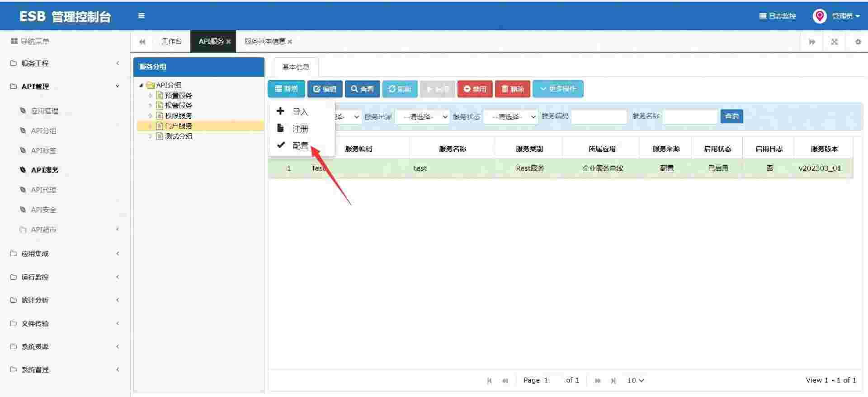
Task: Expand the 服务工程 sidebar menu
Action: pos(65,63)
